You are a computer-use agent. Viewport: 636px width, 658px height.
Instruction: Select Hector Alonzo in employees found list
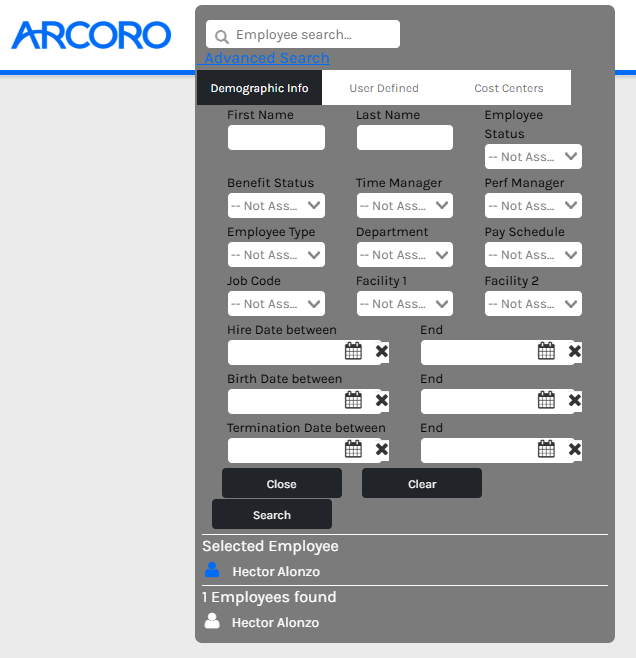275,622
